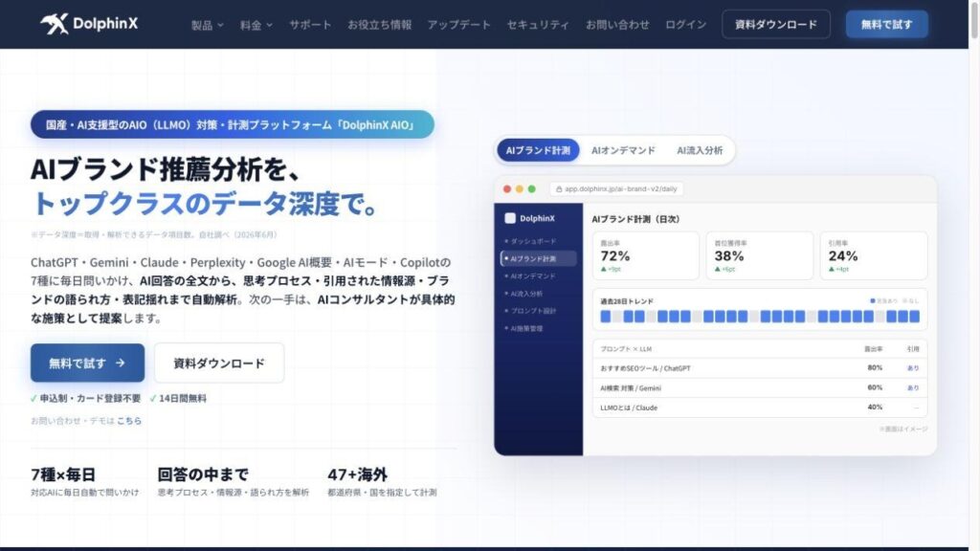Click the 72% exposure rate card

(x=646, y=255)
